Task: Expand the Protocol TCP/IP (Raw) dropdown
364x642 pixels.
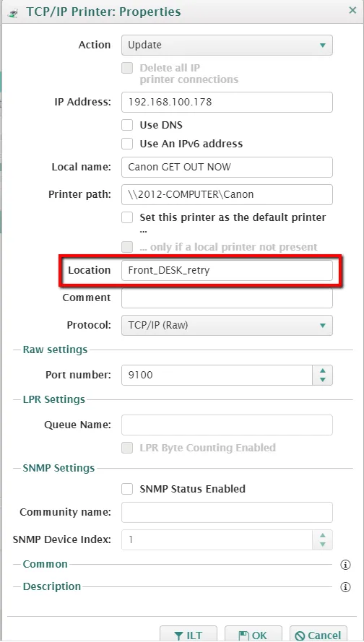Action: [x=227, y=326]
